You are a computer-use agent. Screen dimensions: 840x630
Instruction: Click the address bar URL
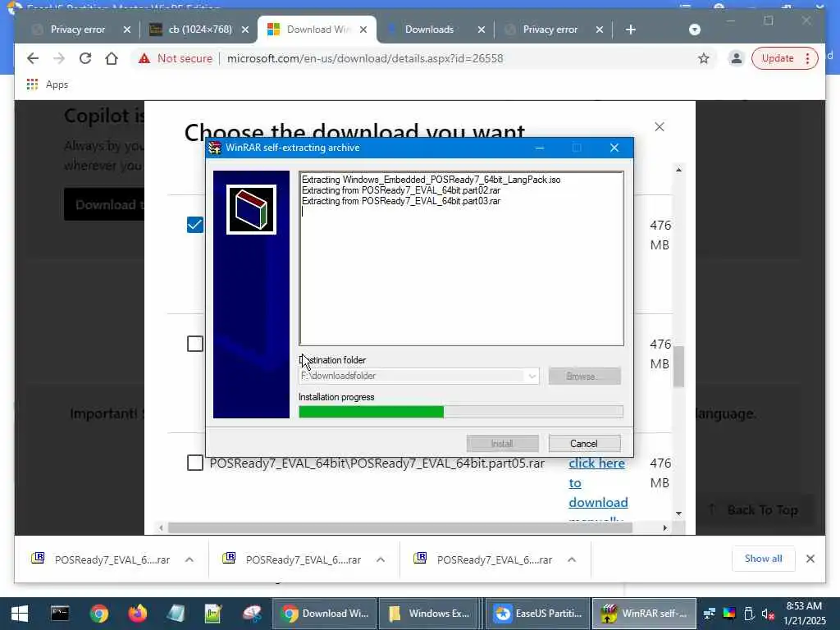pyautogui.click(x=365, y=58)
